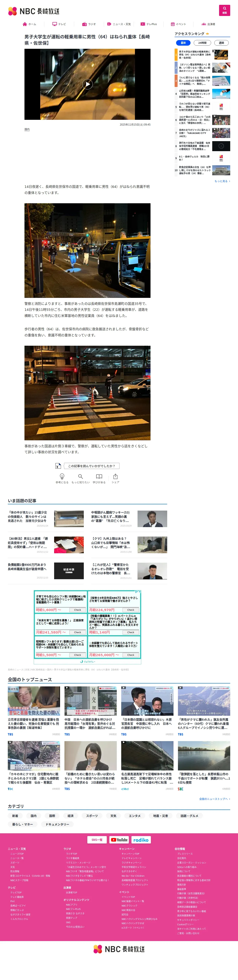Open the 全国のニューストップへ link
The height and width of the screenshot is (980, 238).
[x=214, y=799]
